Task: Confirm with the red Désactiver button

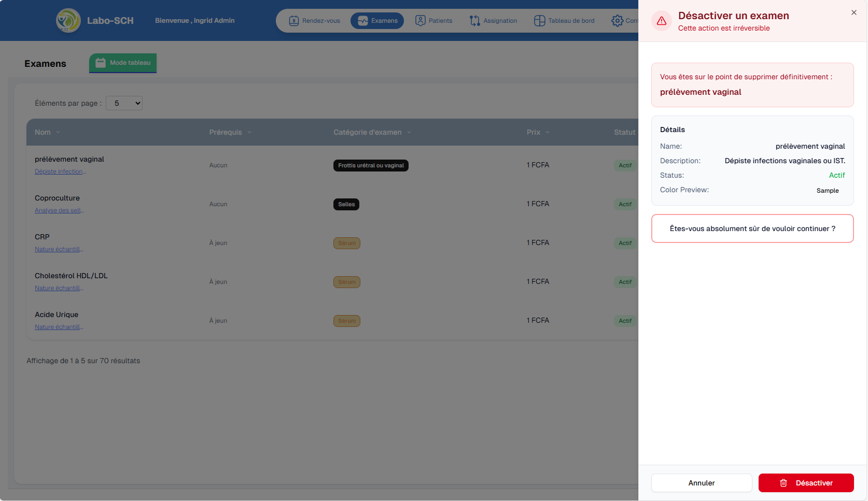Action: click(x=806, y=483)
